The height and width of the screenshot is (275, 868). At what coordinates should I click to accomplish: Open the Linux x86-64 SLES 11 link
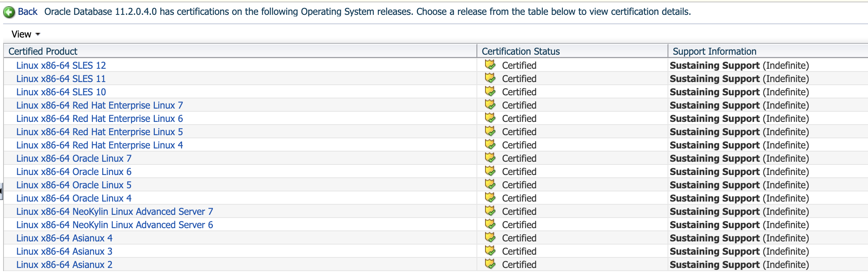coord(61,79)
